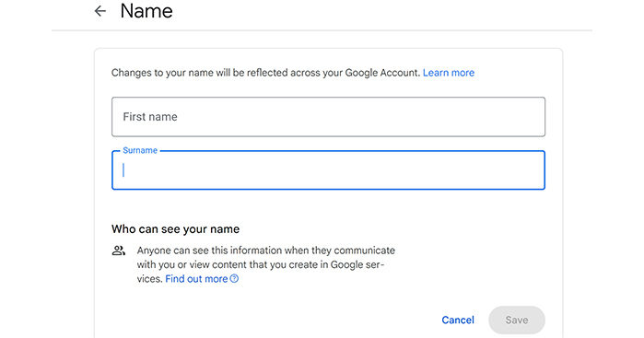Focus the First name input field
Viewport: 644px width, 338px height.
[x=328, y=117]
